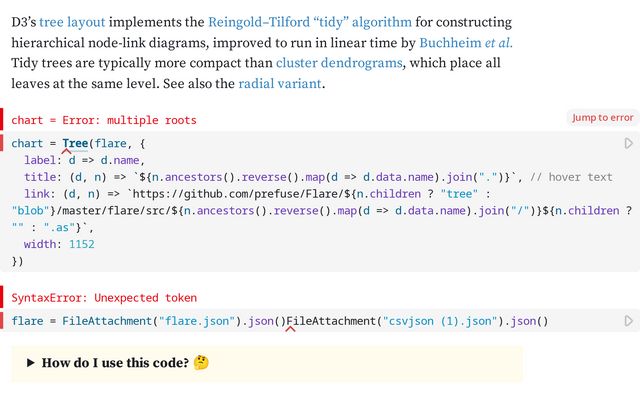Viewport: 640px width, 400px height.
Task: Open Reingold–Tilford "tidy" algorithm link
Action: [310, 22]
